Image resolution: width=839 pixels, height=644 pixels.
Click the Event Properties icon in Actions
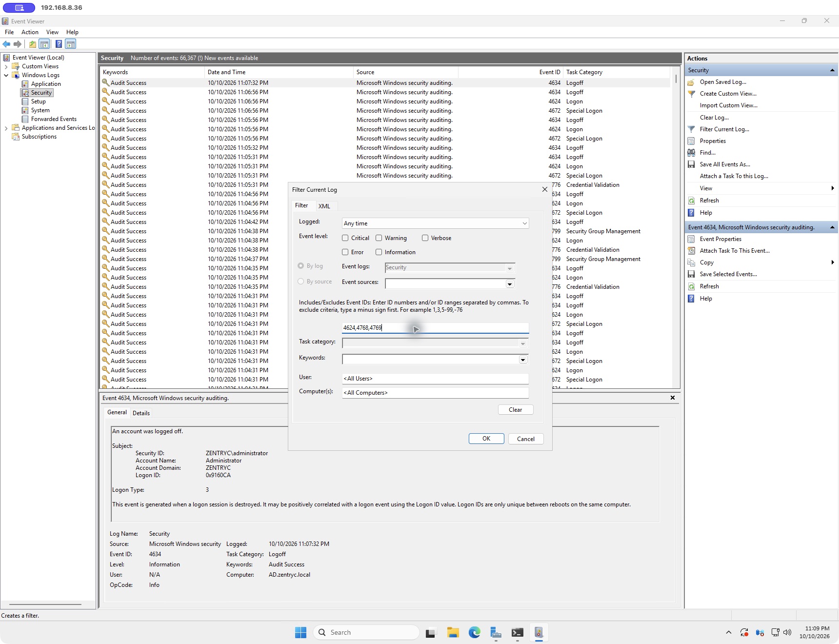(x=691, y=239)
